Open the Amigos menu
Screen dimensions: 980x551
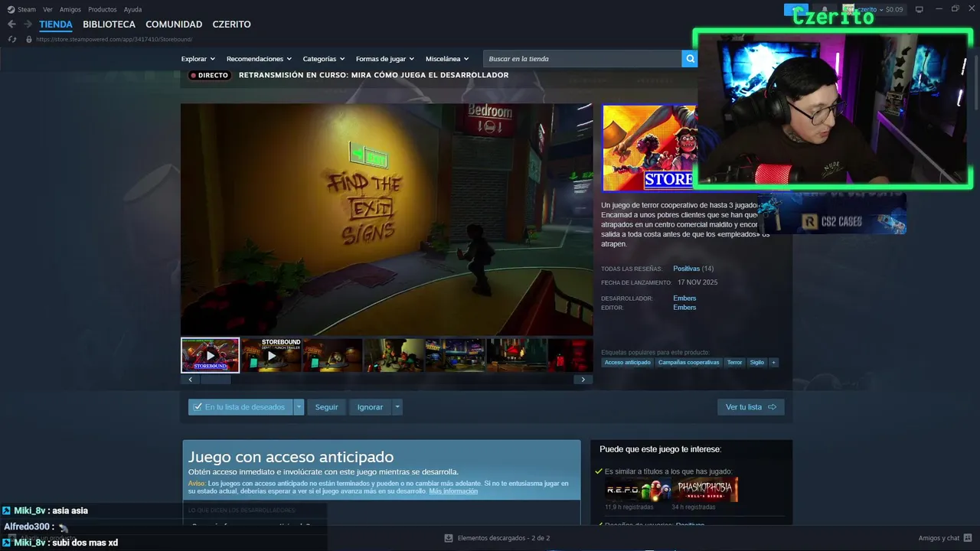(x=70, y=9)
